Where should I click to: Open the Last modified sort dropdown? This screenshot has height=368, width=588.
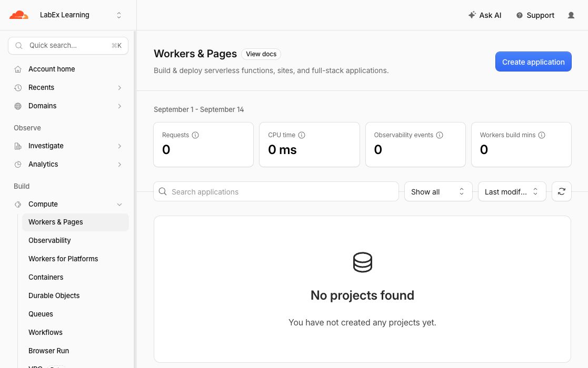coord(512,192)
